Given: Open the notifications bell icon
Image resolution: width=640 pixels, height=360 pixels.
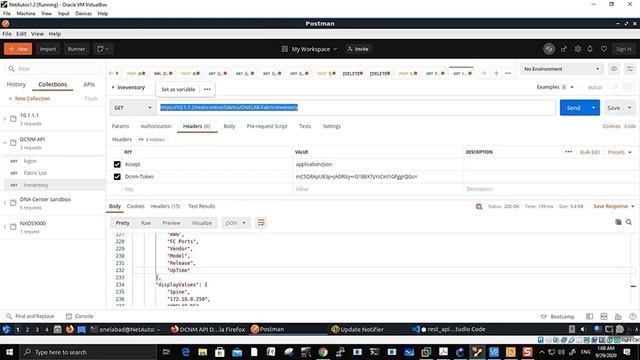Looking at the screenshot, I should [x=590, y=49].
